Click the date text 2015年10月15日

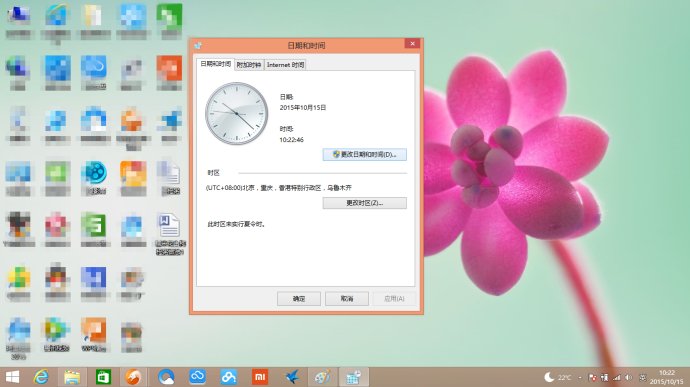click(x=303, y=107)
